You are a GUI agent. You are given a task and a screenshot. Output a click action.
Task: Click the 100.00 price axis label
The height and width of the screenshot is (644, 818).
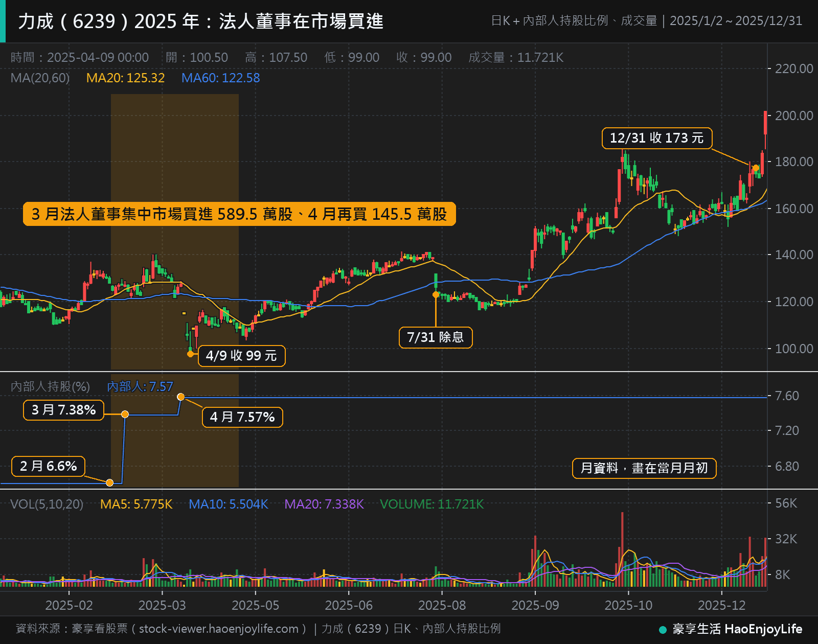(794, 349)
